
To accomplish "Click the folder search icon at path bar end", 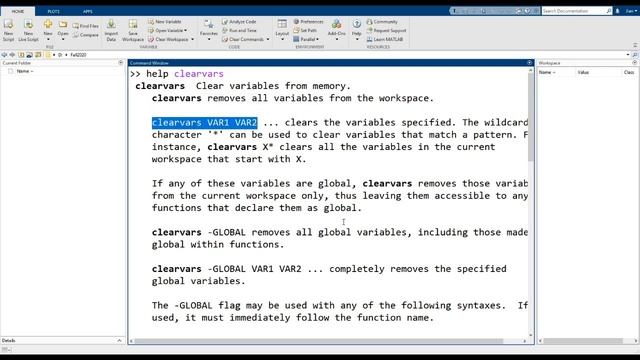I will pos(635,55).
